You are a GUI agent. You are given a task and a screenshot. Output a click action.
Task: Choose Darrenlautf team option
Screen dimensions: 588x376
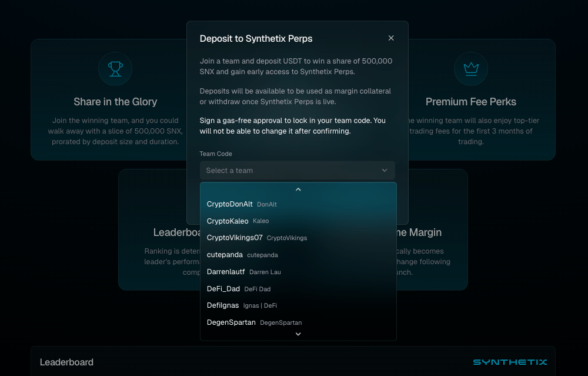(x=298, y=272)
